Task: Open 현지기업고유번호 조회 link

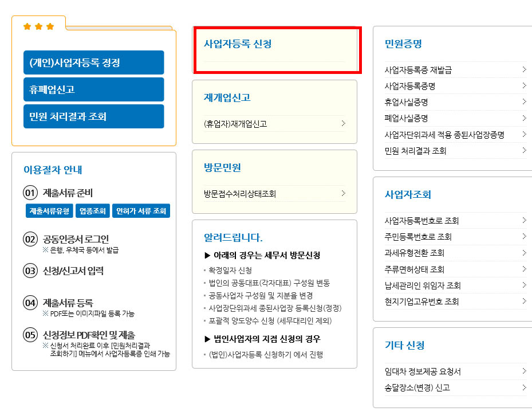Action: (x=421, y=301)
